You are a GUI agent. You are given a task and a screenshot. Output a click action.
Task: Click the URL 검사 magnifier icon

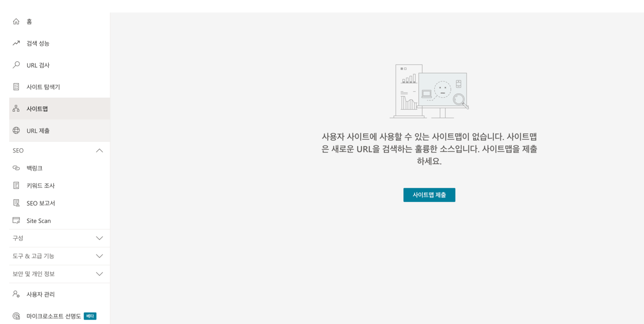(16, 65)
